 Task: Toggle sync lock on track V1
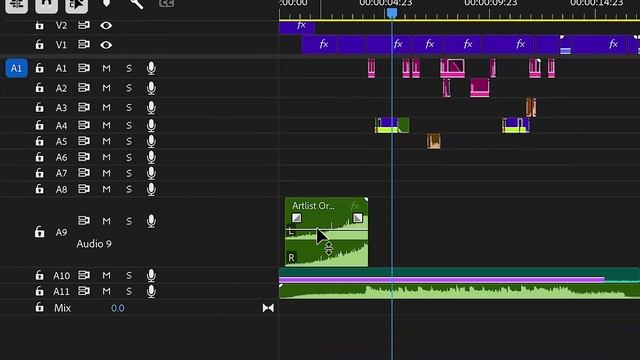[84, 44]
